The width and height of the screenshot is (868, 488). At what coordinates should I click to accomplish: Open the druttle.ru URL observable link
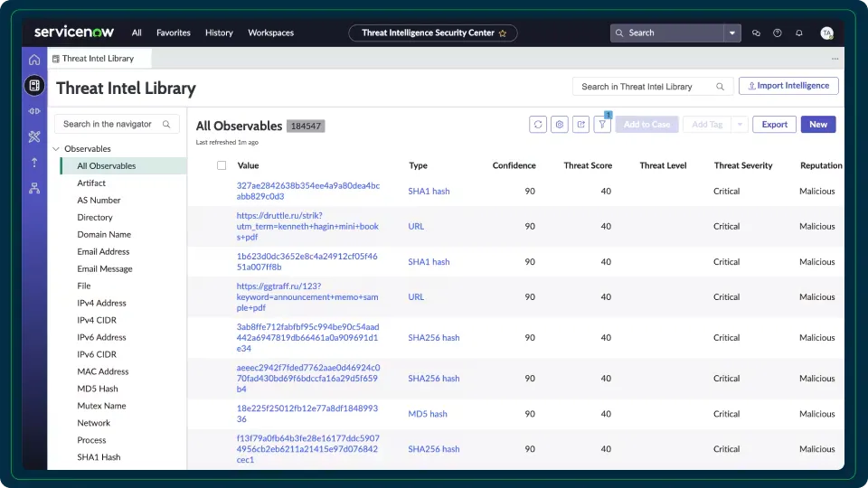point(307,226)
